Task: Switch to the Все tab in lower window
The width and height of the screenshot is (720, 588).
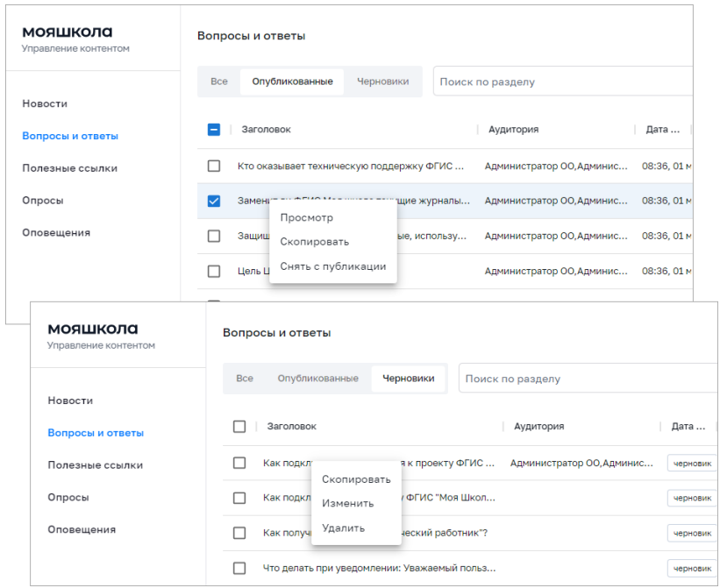Action: click(x=245, y=379)
